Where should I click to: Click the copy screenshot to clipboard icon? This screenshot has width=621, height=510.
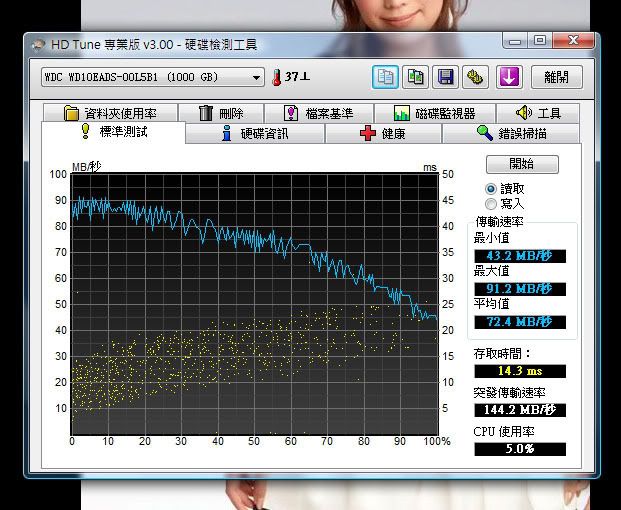tap(415, 77)
